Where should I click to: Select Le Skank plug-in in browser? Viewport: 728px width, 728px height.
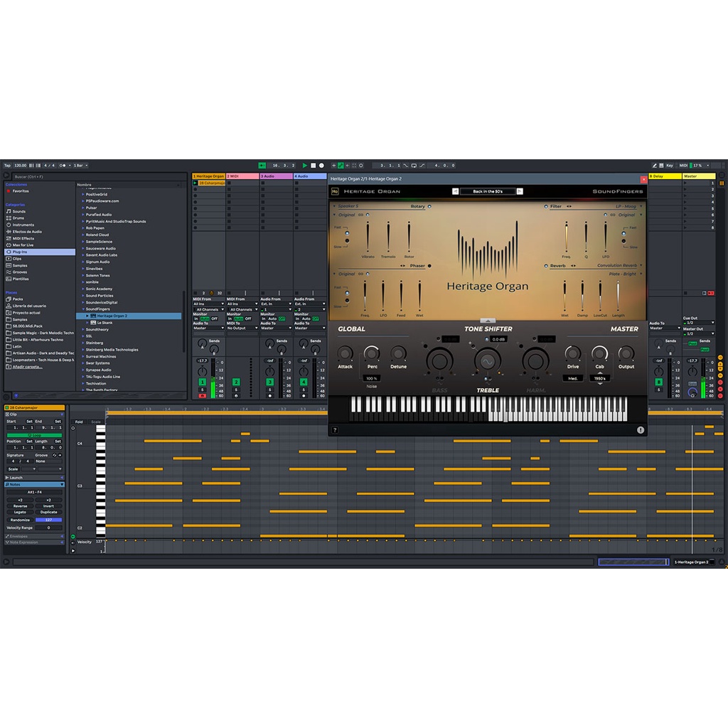click(x=105, y=323)
